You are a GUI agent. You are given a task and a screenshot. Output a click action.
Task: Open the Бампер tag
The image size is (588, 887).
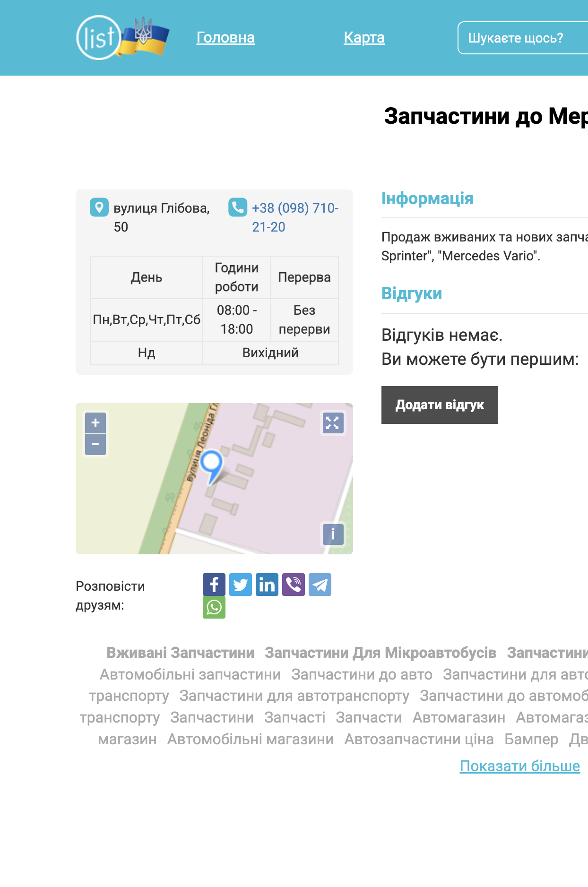coord(531,739)
